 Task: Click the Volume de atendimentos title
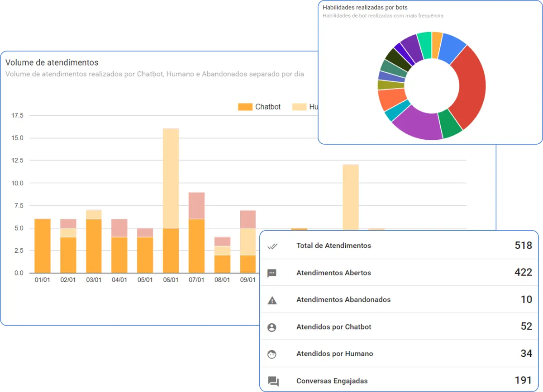click(52, 62)
